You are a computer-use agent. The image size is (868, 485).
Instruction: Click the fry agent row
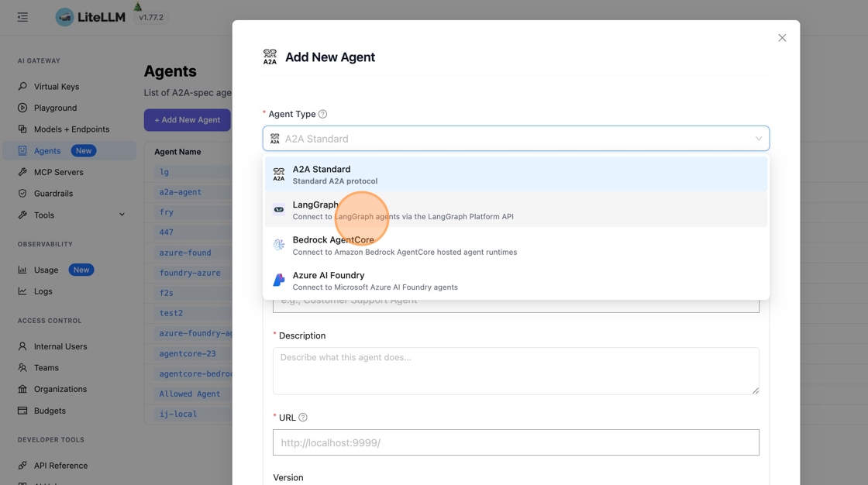tap(166, 212)
